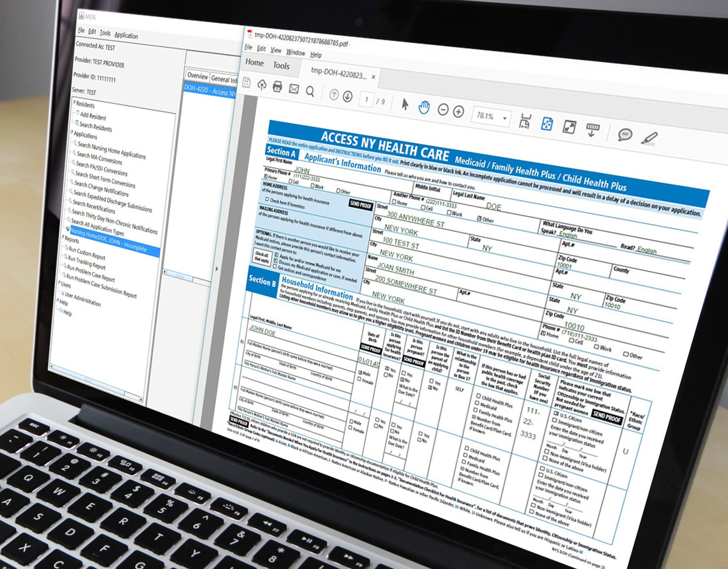The image size is (728, 569).
Task: Select Search MA Conversions
Action: point(99,158)
